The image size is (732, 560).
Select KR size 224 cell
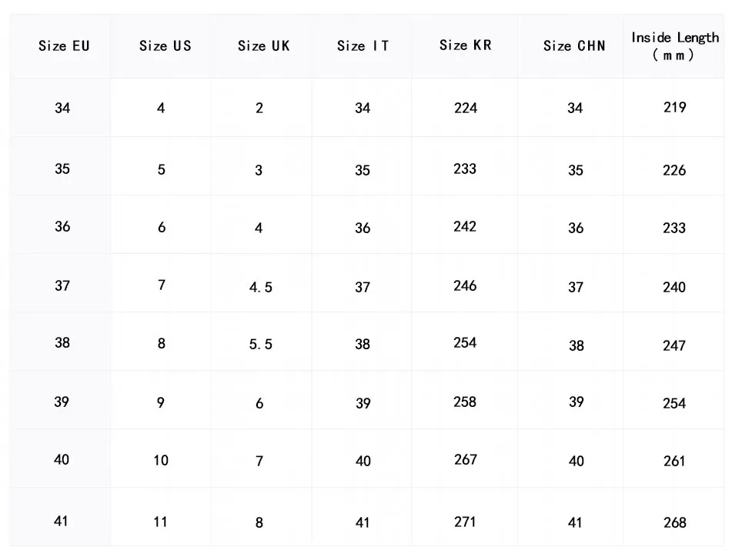(x=465, y=108)
